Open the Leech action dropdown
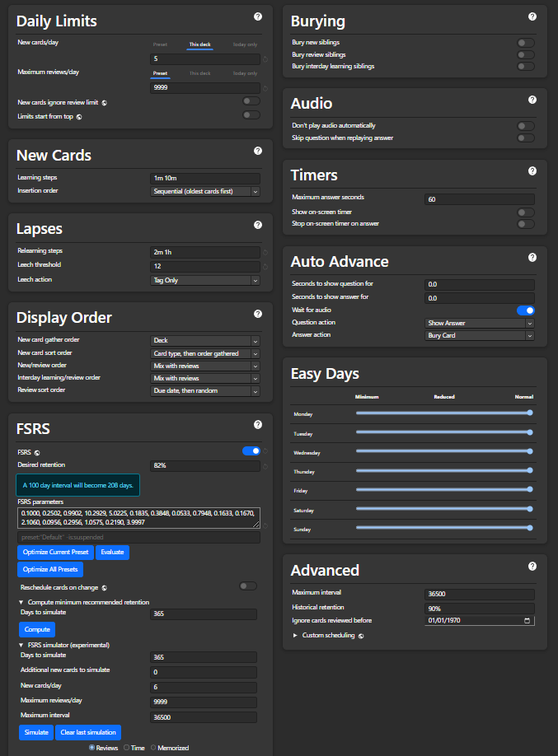Viewport: 558px width, 756px height. 206,280
